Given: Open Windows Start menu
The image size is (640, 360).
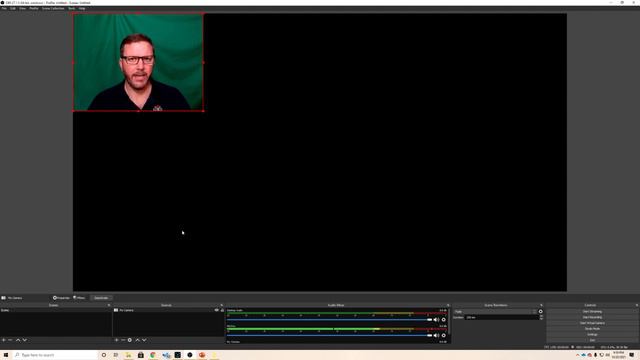Looking at the screenshot, I should point(6,355).
